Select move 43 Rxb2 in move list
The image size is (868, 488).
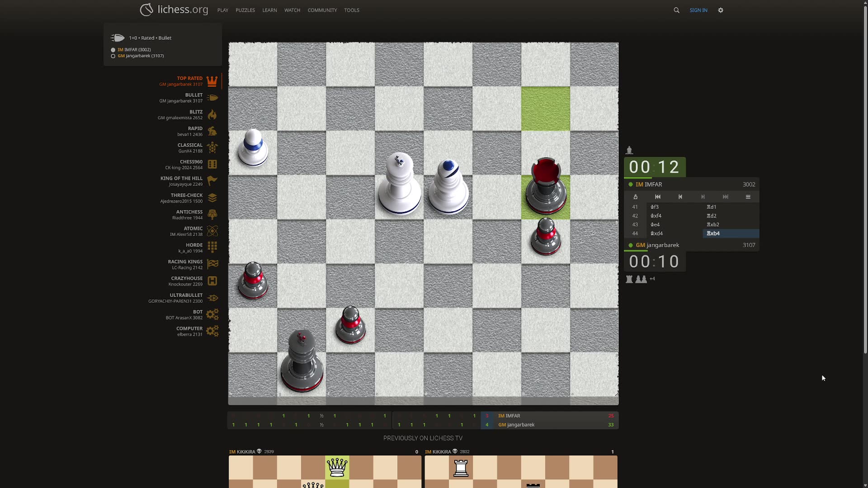click(713, 225)
